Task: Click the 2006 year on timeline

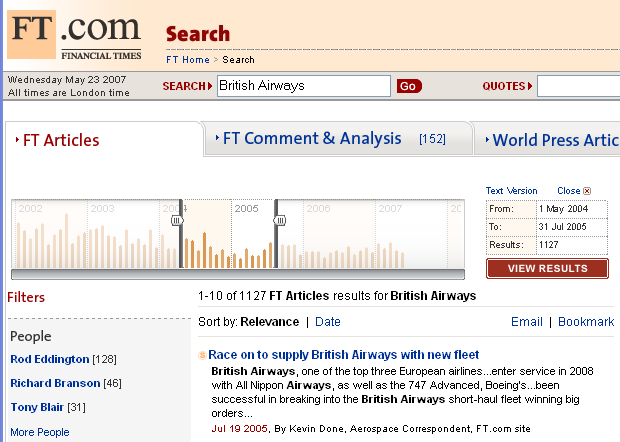Action: pyautogui.click(x=318, y=208)
